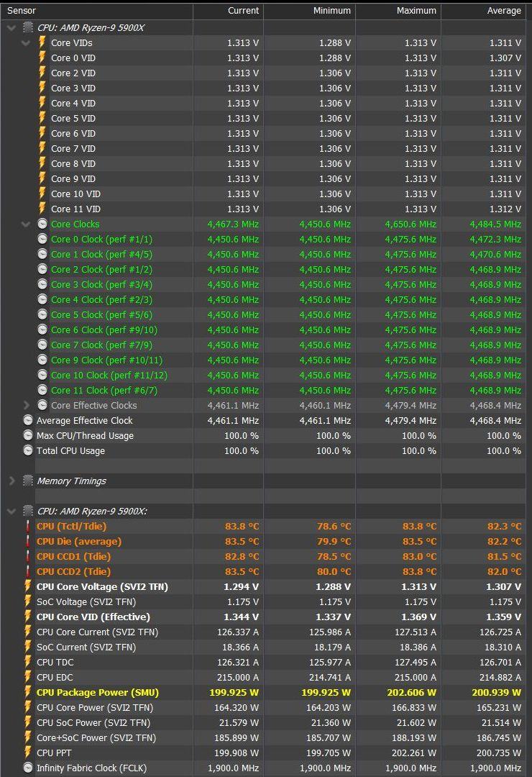The height and width of the screenshot is (777, 532).
Task: Click the icon beside Total CPU Usage
Action: [x=28, y=450]
